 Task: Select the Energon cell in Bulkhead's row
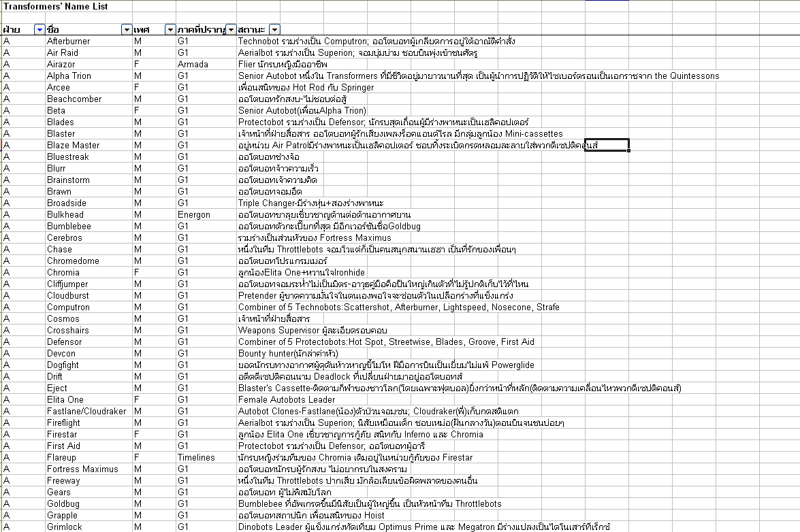(x=206, y=214)
